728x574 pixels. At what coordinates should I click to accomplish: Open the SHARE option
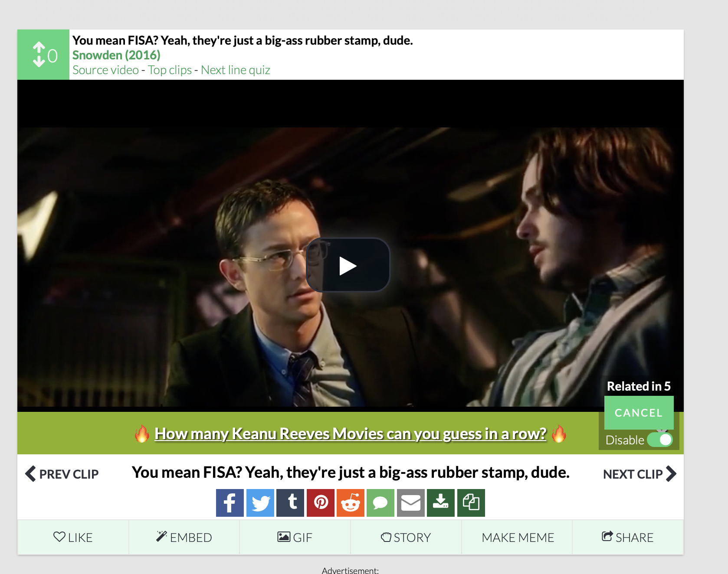[628, 537]
